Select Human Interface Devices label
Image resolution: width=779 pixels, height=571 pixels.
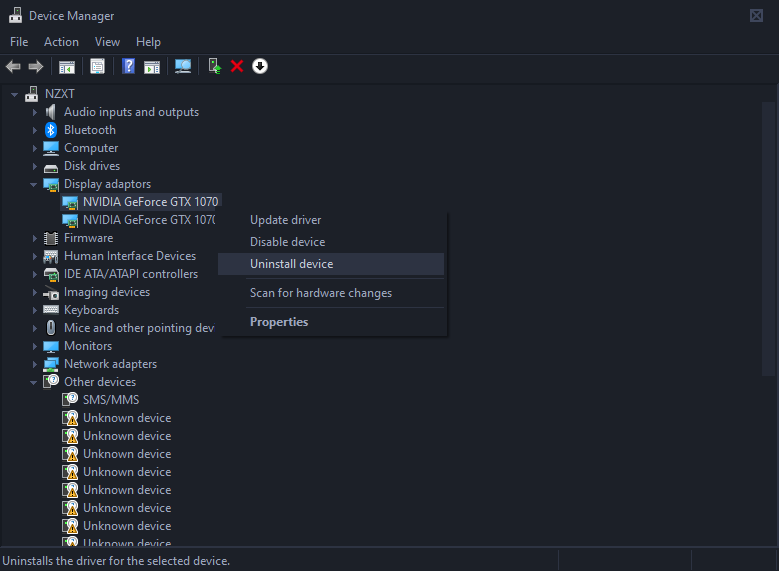point(130,256)
